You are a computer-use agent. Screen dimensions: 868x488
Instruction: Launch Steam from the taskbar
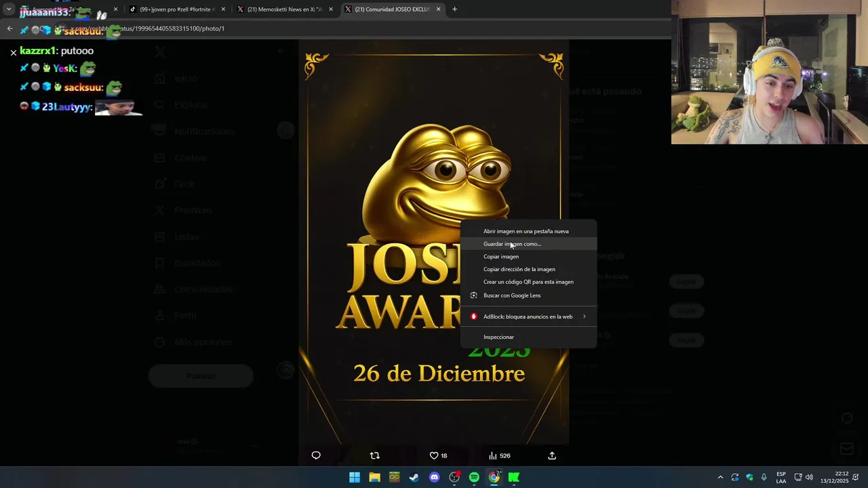414,477
